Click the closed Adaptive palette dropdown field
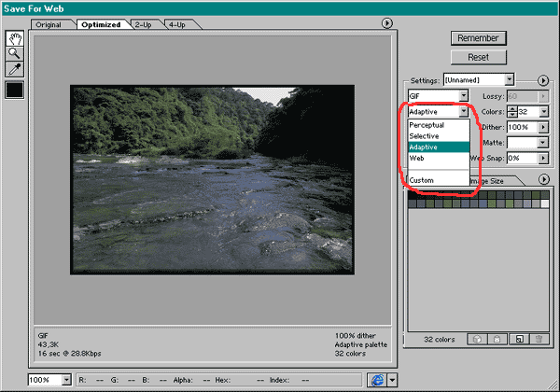 438,112
